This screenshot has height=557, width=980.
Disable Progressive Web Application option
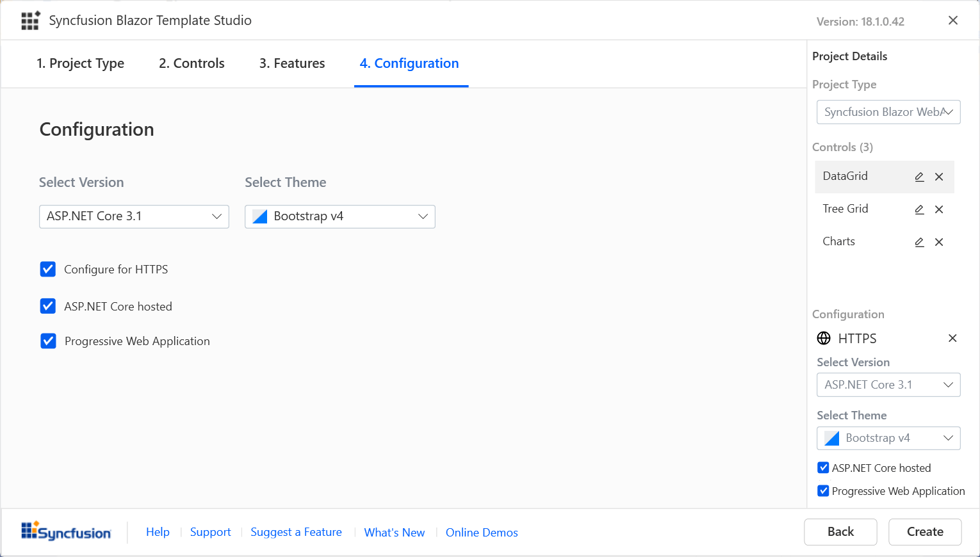(48, 341)
